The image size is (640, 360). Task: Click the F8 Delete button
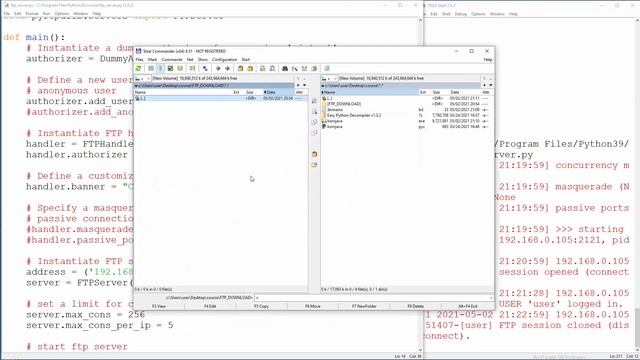(x=416, y=306)
